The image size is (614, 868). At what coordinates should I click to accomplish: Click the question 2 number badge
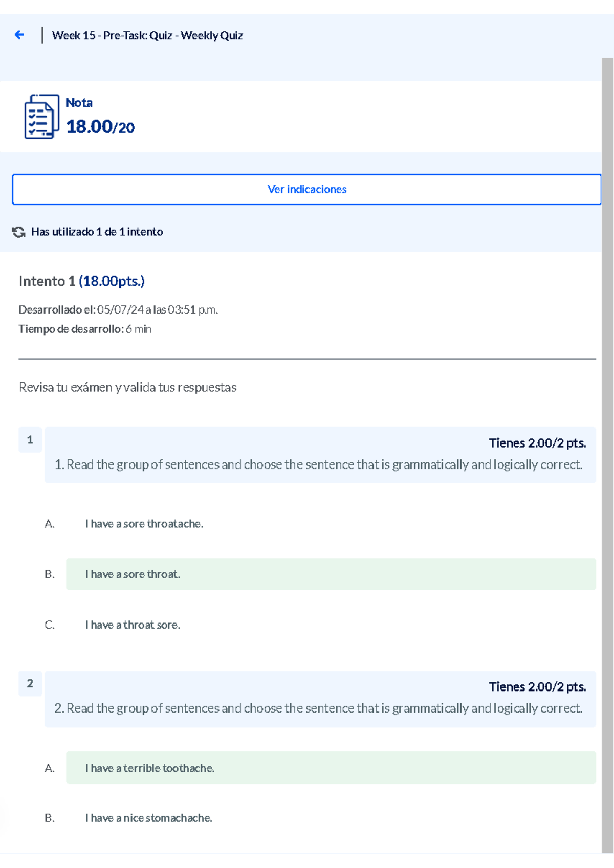[30, 683]
